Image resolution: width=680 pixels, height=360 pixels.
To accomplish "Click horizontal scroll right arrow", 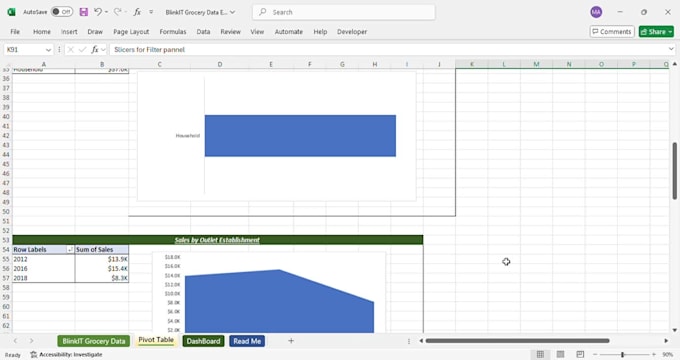I will point(666,341).
